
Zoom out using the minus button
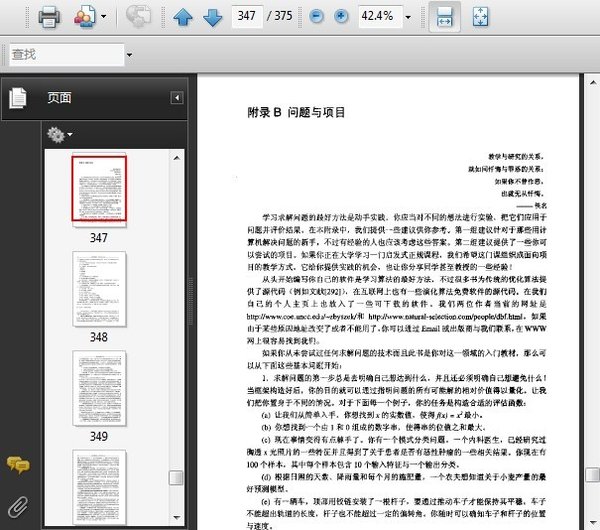pos(316,17)
